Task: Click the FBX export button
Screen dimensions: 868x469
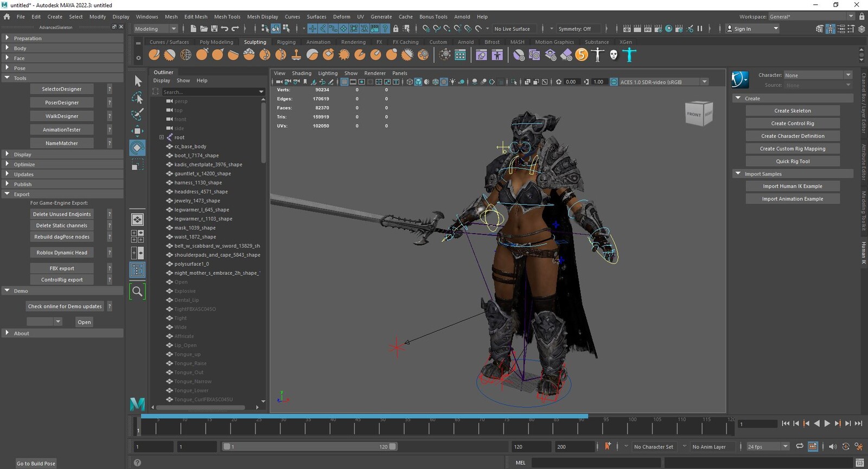Action: [62, 268]
